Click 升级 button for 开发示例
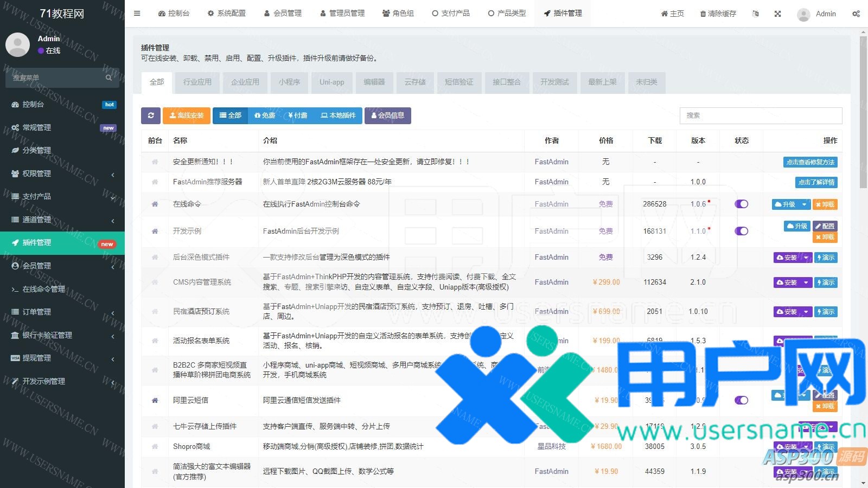Screen dimensions: 868x488 coord(797,226)
